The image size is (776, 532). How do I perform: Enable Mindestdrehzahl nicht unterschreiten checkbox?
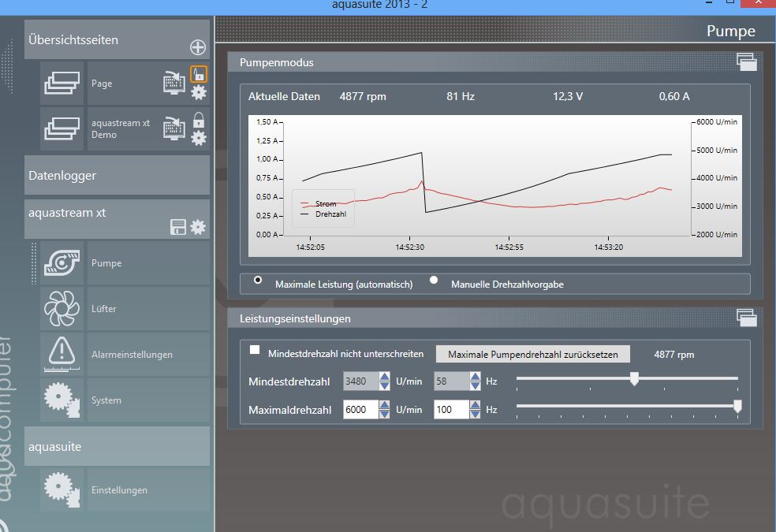[255, 350]
